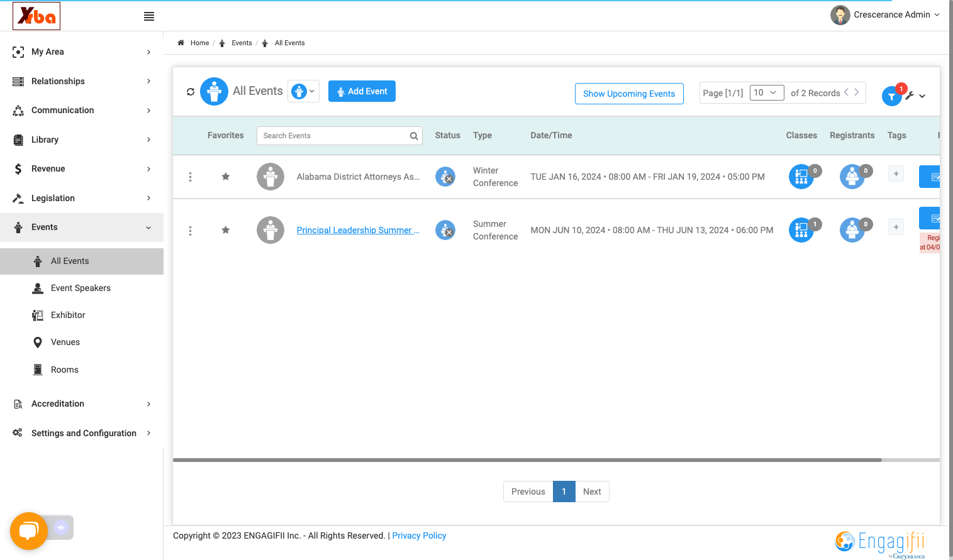Open registrants icon for Principal Leadership Summer event
953x560 pixels.
(852, 230)
